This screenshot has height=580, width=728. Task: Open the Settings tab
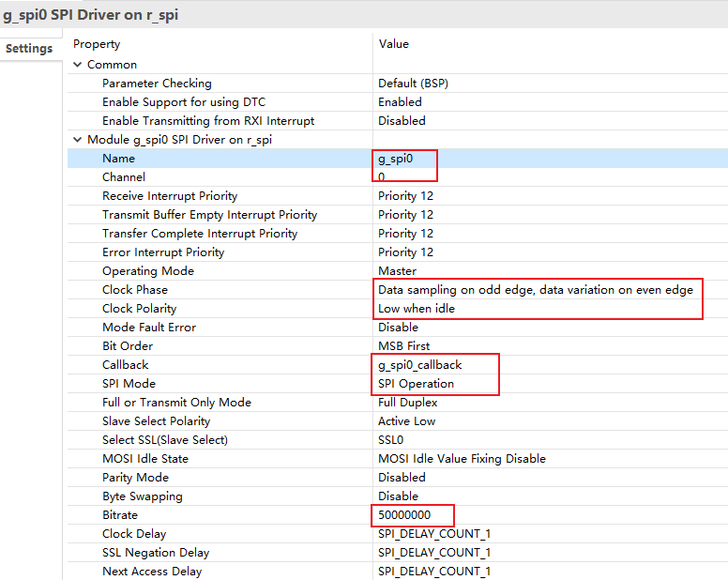tap(29, 48)
